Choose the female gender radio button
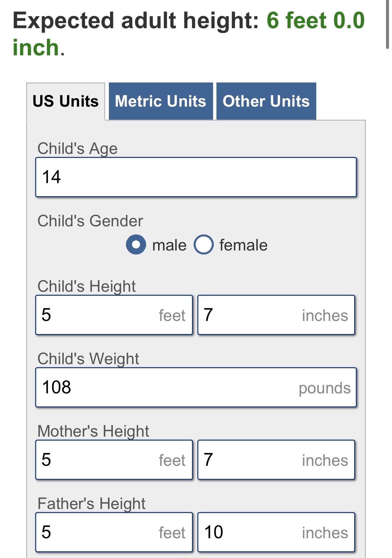This screenshot has width=392, height=558. [x=203, y=244]
